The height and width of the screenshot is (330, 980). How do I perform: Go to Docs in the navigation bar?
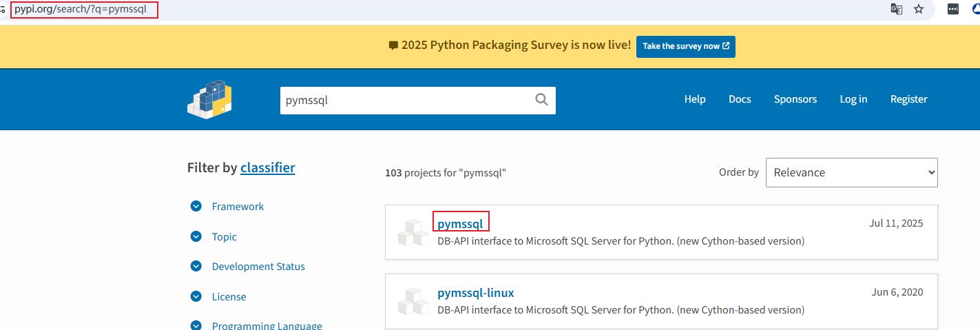click(740, 99)
